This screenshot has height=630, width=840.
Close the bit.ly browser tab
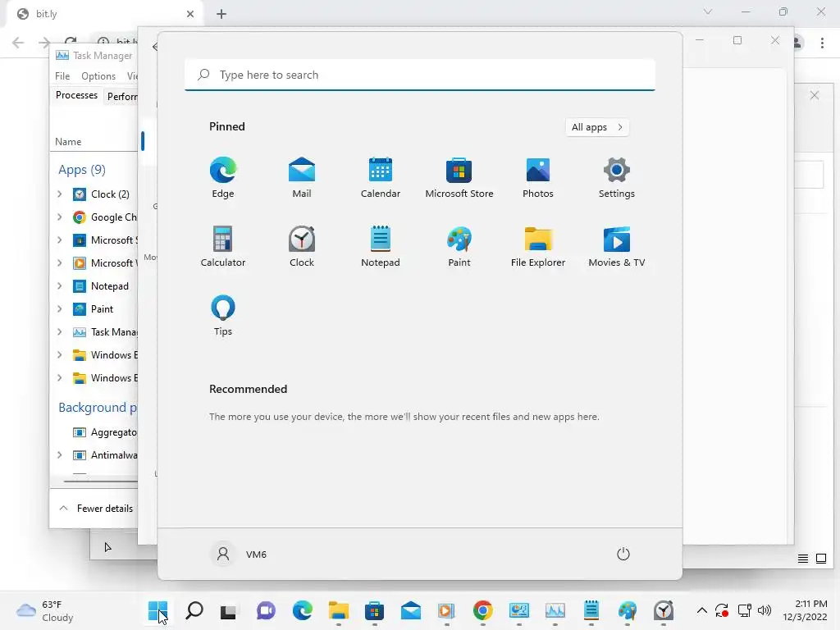(190, 14)
